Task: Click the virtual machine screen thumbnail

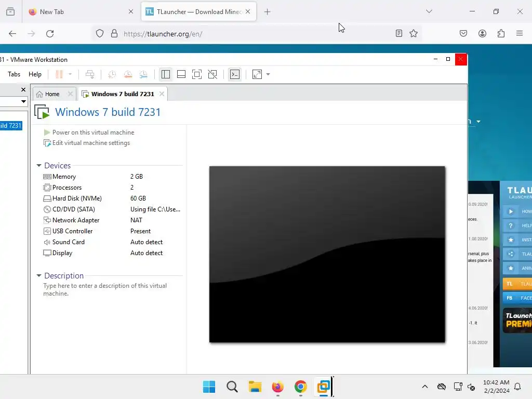Action: (327, 254)
